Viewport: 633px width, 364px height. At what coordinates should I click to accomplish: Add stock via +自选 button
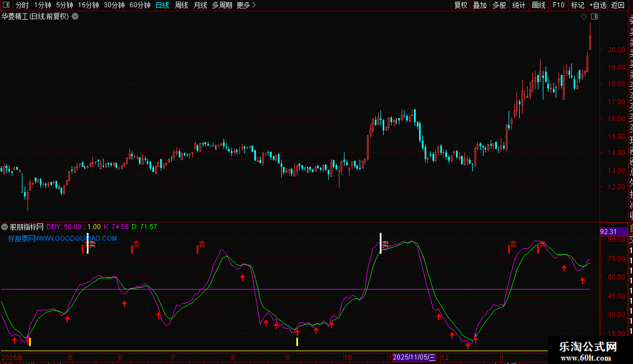(x=598, y=5)
